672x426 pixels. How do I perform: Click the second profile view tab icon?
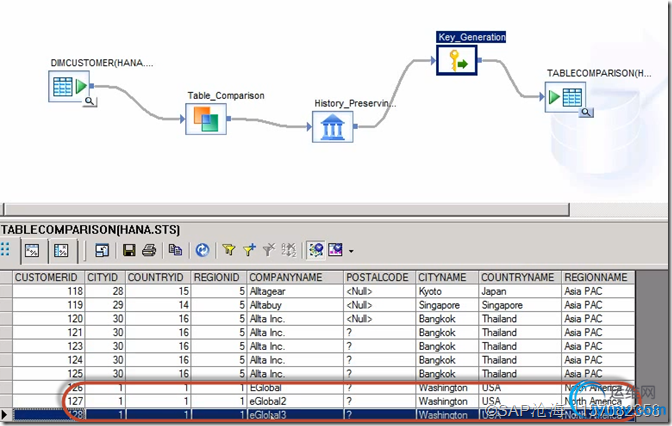coord(61,250)
